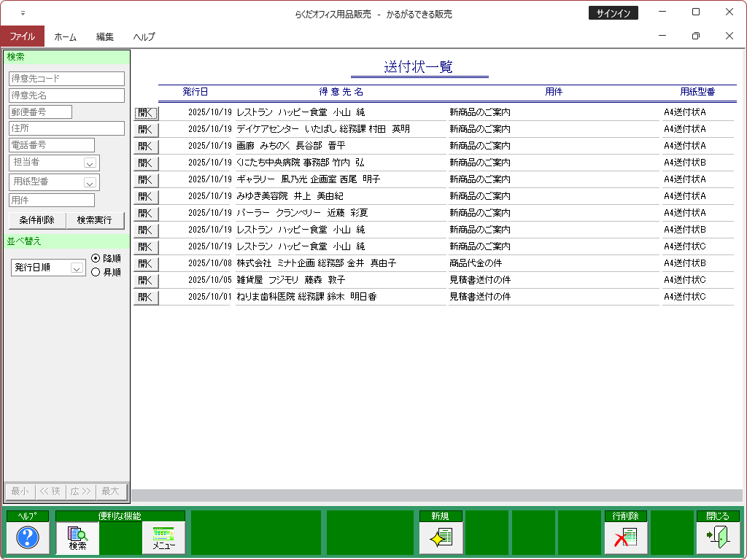Open the 編集 menu
The image size is (747, 560).
pyautogui.click(x=105, y=36)
